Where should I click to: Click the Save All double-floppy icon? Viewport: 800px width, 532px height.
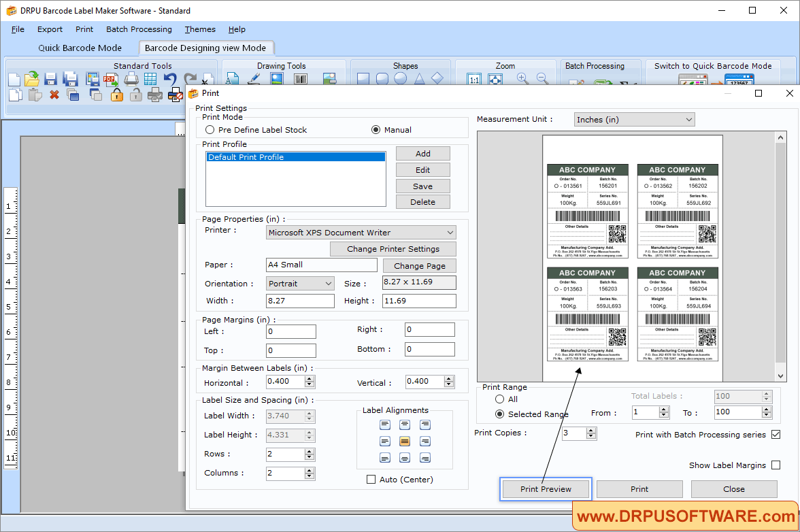point(71,79)
